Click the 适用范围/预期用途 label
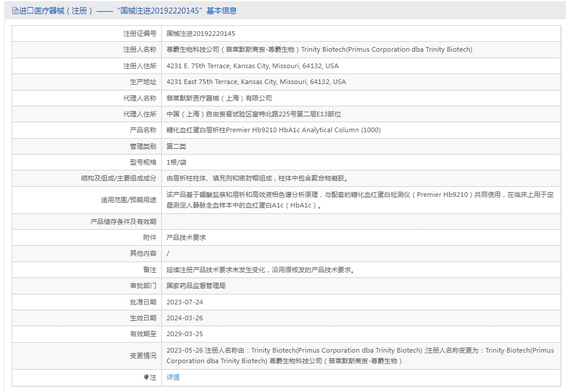This screenshot has height=392, width=566. 128,200
